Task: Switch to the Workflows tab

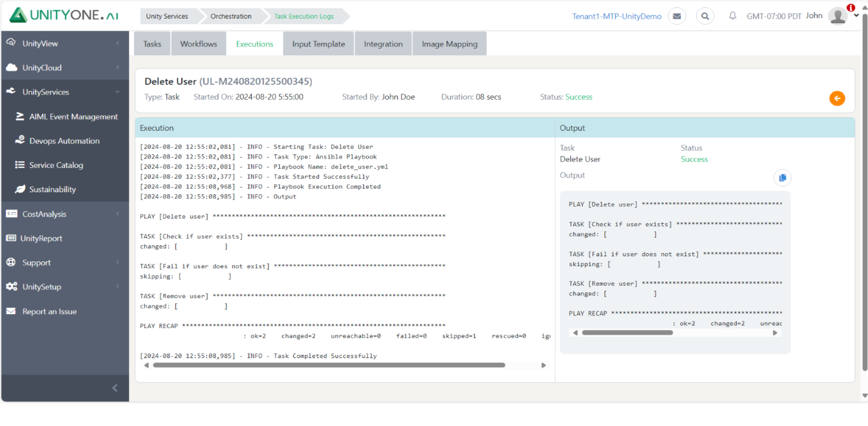Action: tap(199, 44)
